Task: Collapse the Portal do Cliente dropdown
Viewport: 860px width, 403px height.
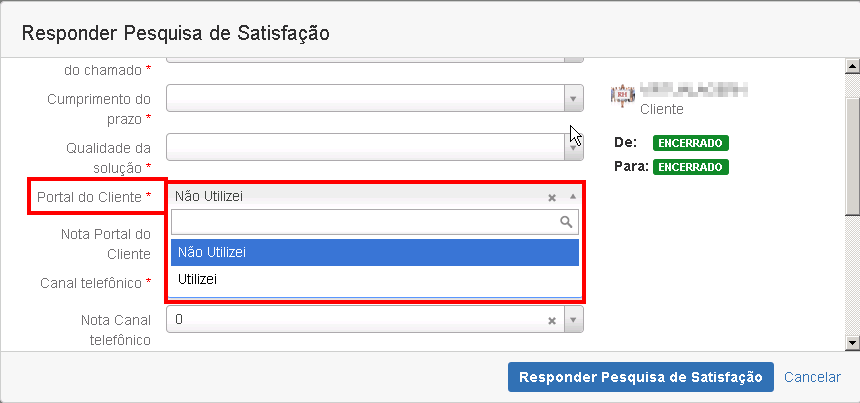Action: 572,196
